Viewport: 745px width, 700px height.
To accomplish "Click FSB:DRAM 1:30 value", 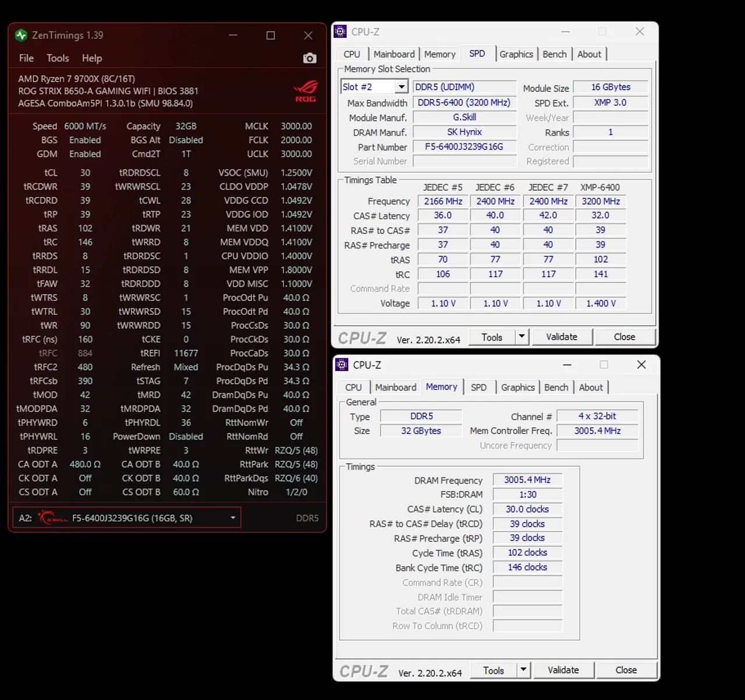I will [x=527, y=494].
